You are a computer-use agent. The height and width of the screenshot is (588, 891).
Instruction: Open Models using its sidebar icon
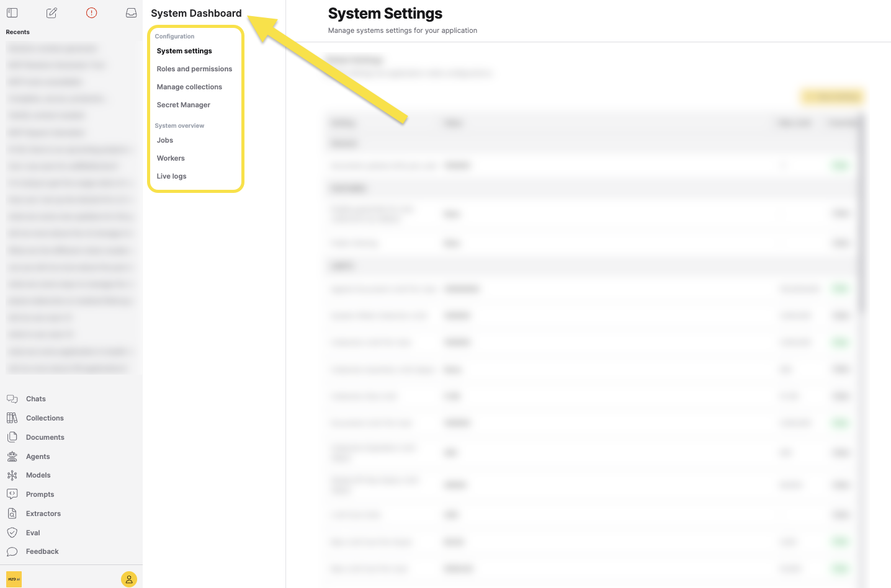12,474
